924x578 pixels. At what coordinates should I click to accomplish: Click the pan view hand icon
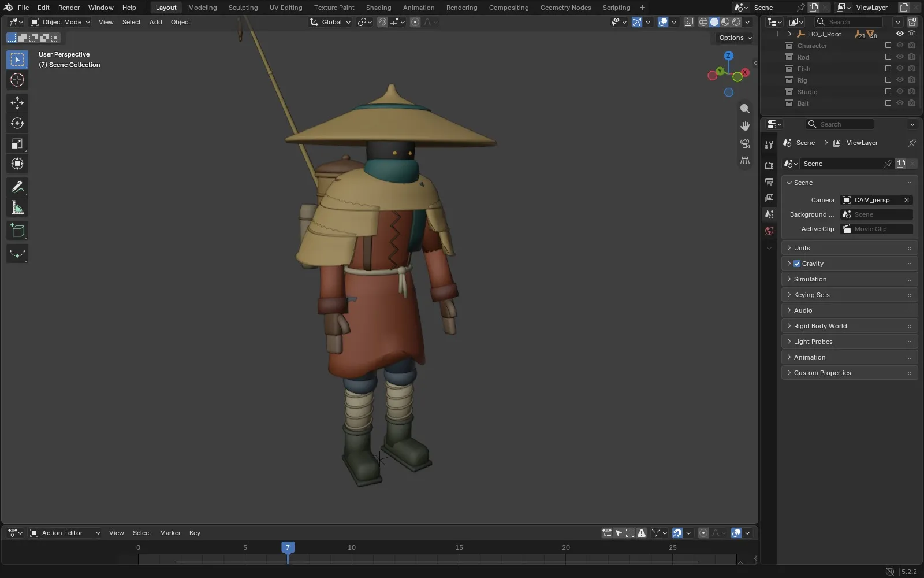point(745,126)
